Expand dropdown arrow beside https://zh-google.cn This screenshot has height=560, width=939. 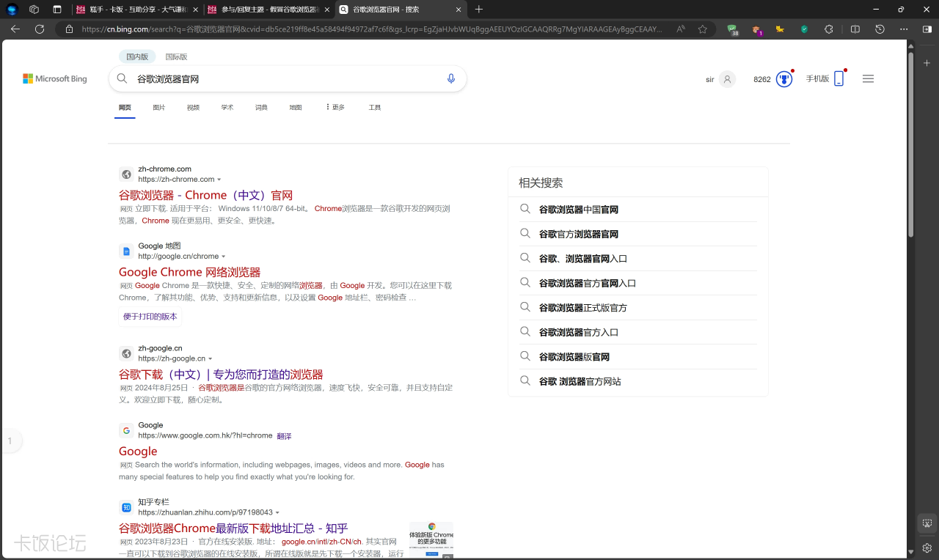(211, 359)
